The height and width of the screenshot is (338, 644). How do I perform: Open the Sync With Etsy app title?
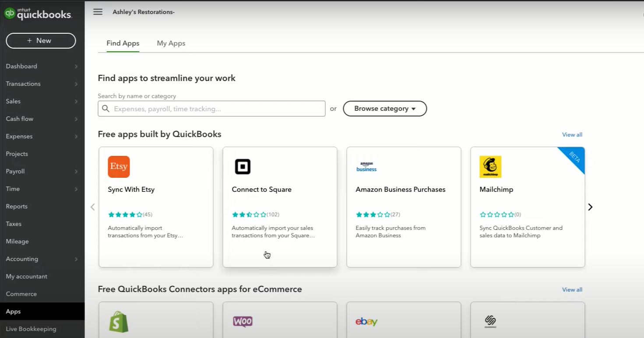pyautogui.click(x=131, y=190)
